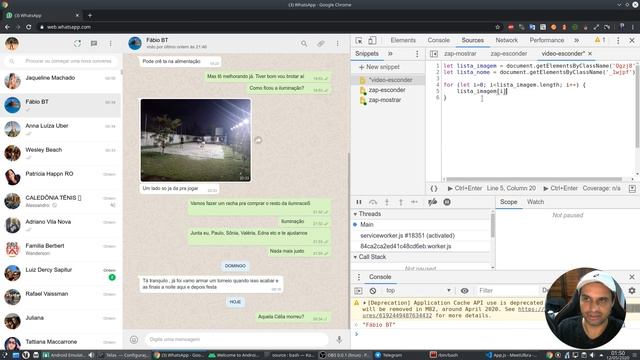Bookmark page with star icon
640x360 pixels.
498,27
